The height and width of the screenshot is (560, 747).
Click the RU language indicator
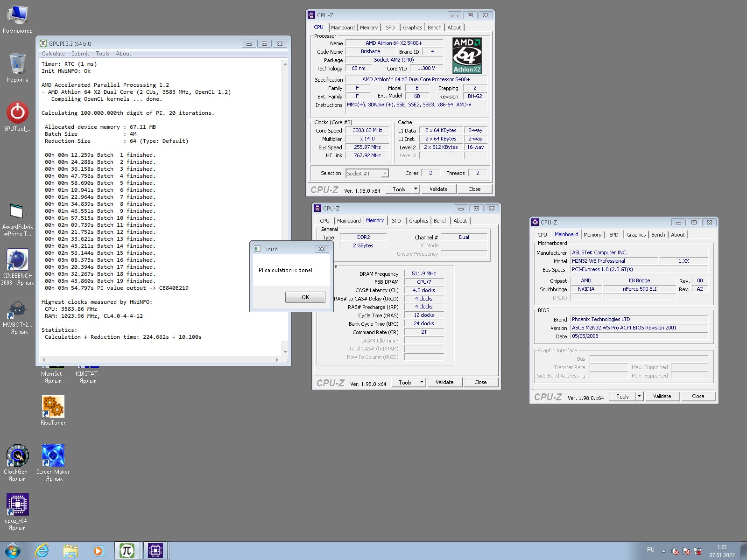(650, 550)
